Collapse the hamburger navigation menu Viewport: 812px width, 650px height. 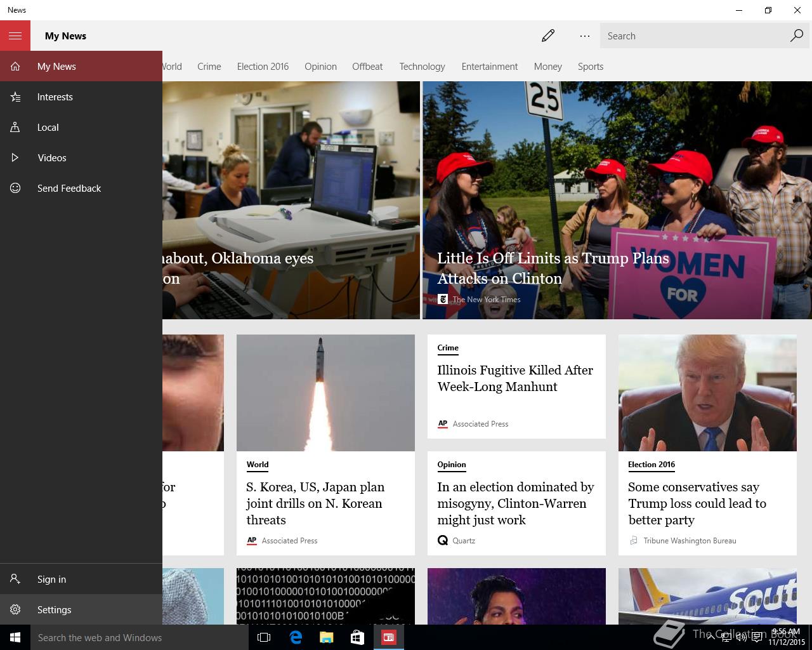[15, 36]
